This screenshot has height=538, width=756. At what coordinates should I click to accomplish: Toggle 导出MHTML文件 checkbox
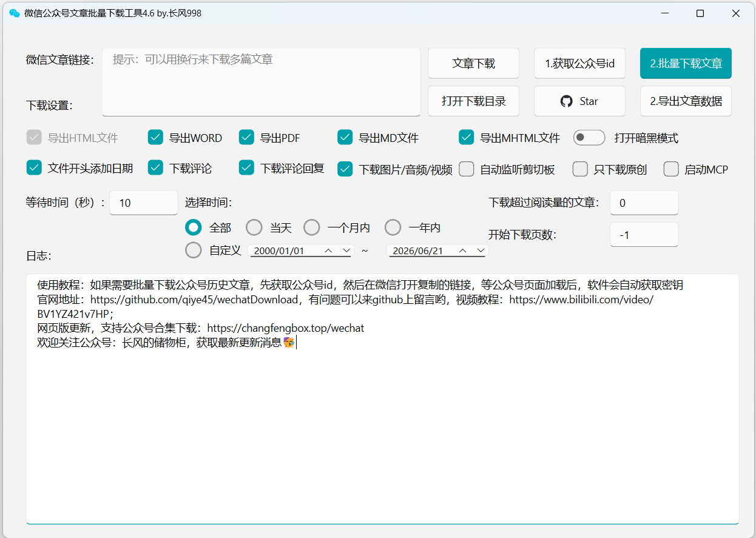pyautogui.click(x=467, y=138)
